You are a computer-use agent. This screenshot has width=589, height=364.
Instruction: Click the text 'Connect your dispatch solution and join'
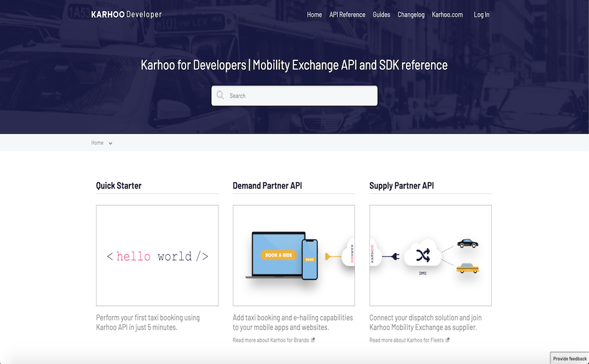[425, 317]
